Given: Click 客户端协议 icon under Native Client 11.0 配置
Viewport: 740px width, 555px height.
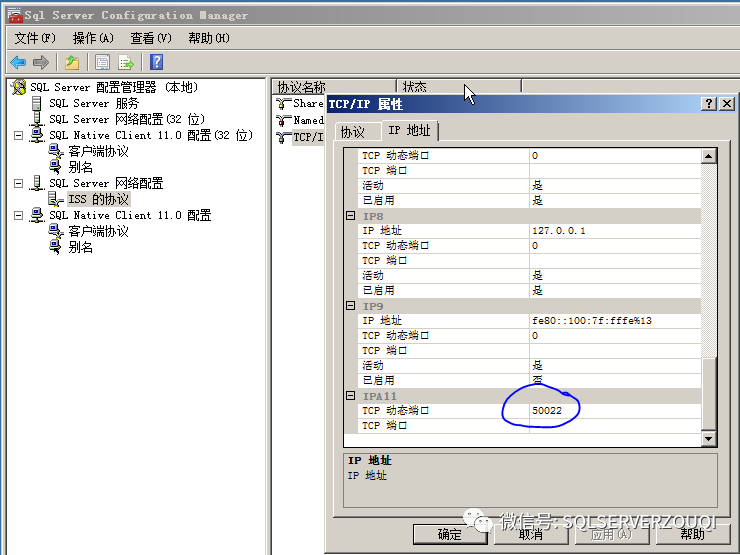Looking at the screenshot, I should 56,231.
